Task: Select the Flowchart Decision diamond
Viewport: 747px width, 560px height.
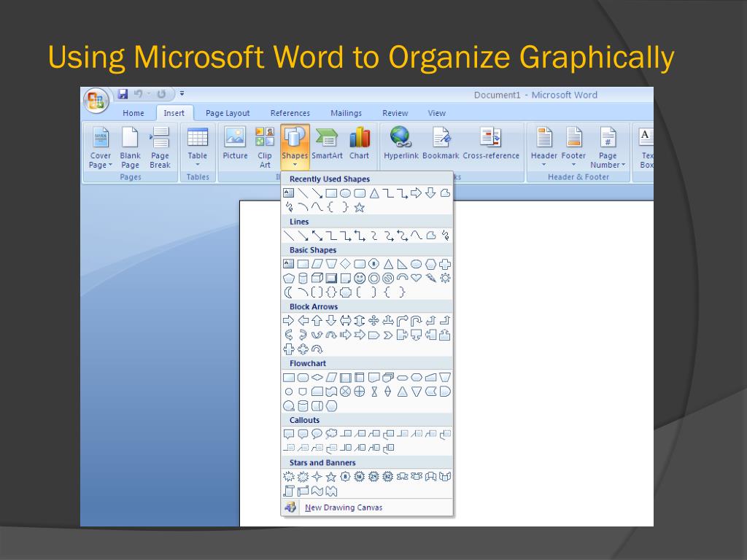Action: (317, 378)
